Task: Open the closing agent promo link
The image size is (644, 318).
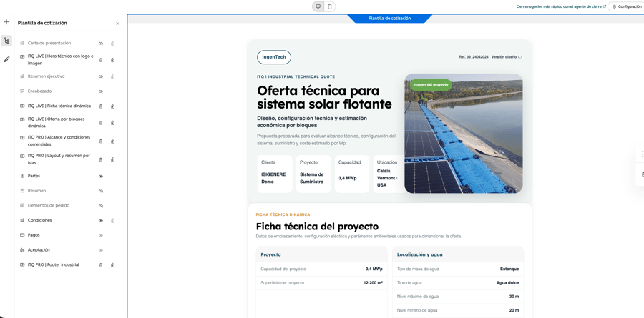Action: tap(561, 7)
